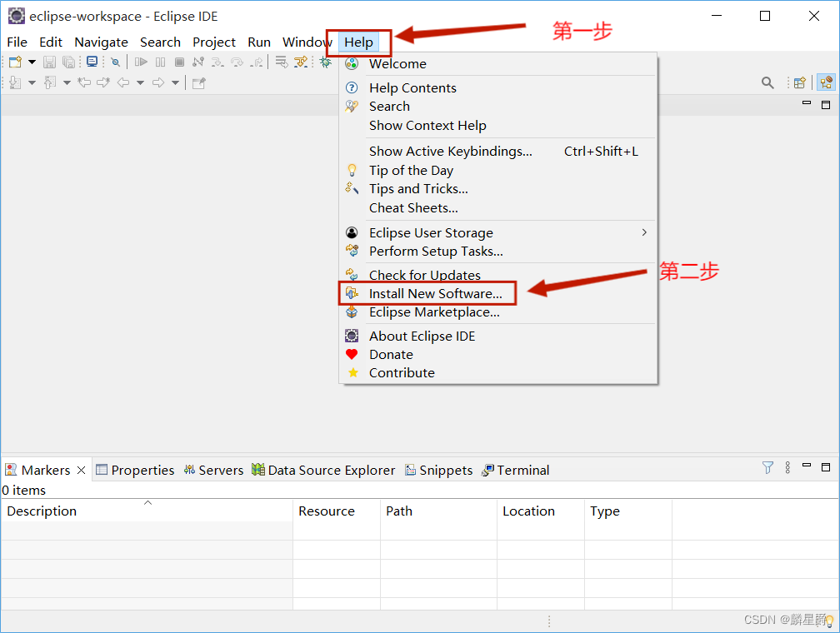Screen dimensions: 840x633
Task: Open the New wizard dropdown arrow
Action: coord(32,62)
